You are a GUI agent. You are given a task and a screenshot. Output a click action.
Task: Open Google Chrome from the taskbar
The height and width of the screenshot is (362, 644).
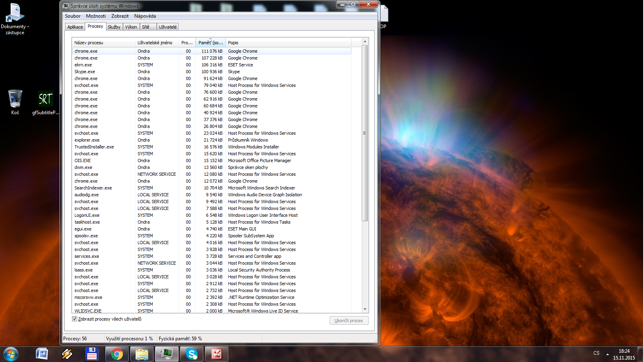[117, 354]
